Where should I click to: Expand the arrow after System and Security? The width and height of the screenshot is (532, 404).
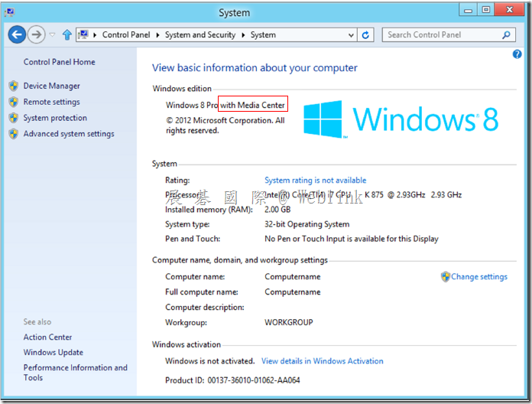pyautogui.click(x=243, y=35)
